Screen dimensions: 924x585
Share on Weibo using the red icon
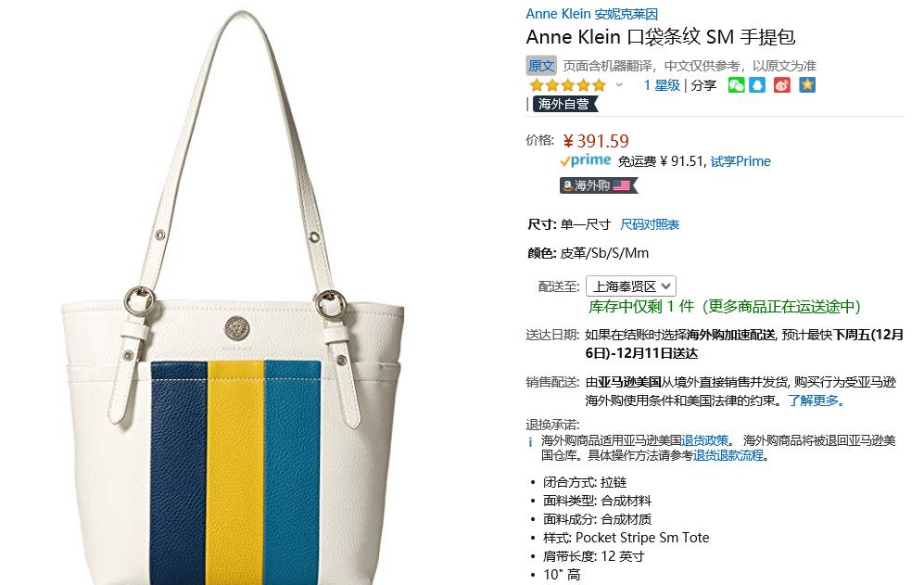click(x=782, y=85)
